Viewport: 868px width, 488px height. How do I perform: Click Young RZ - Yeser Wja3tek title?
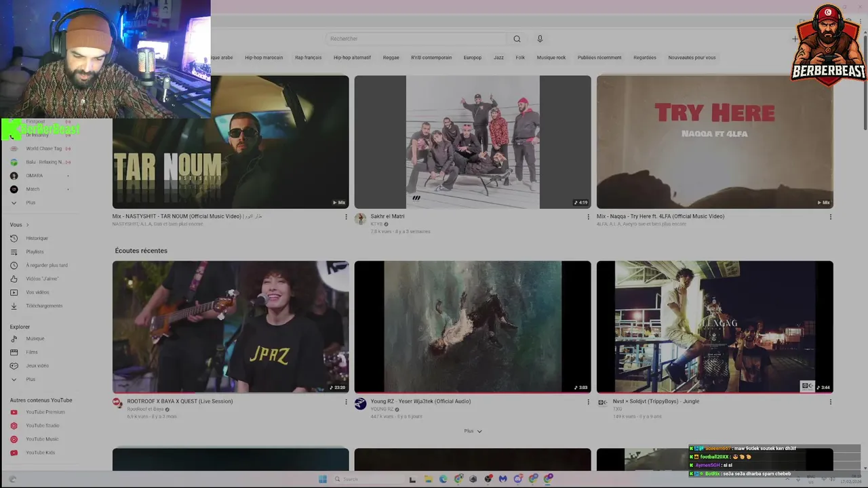point(420,401)
